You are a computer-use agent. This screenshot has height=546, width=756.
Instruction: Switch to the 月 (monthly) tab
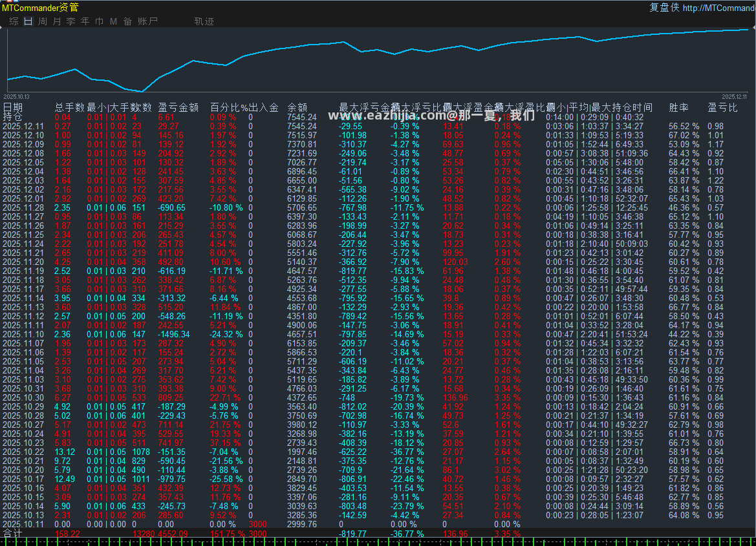click(x=57, y=21)
